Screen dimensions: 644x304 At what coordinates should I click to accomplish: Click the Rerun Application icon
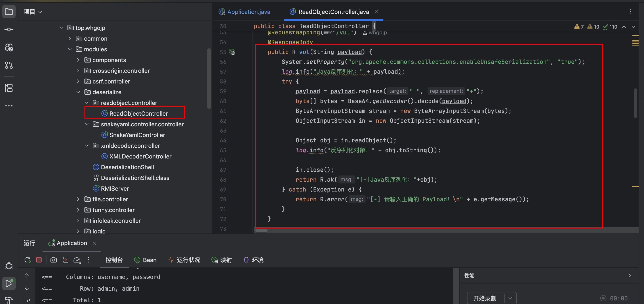pos(27,260)
